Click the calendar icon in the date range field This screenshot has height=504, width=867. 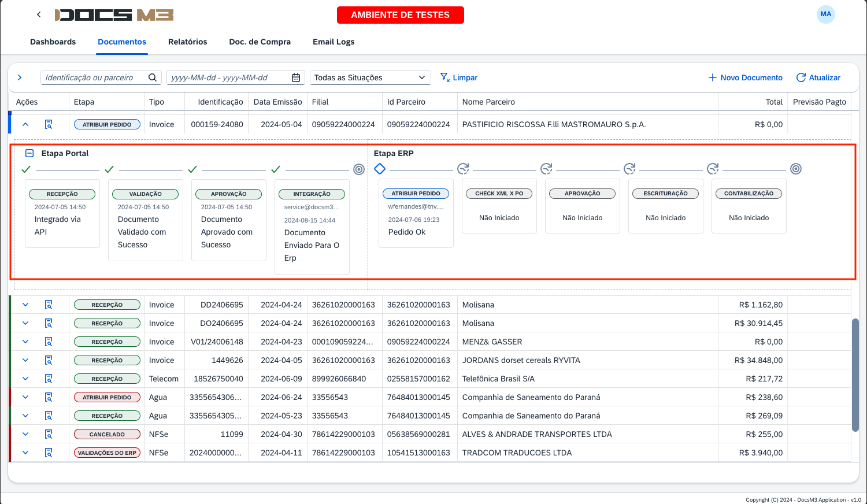(x=297, y=77)
